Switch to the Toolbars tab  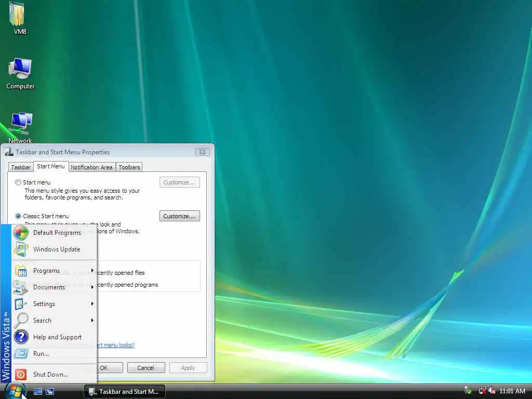coord(129,167)
